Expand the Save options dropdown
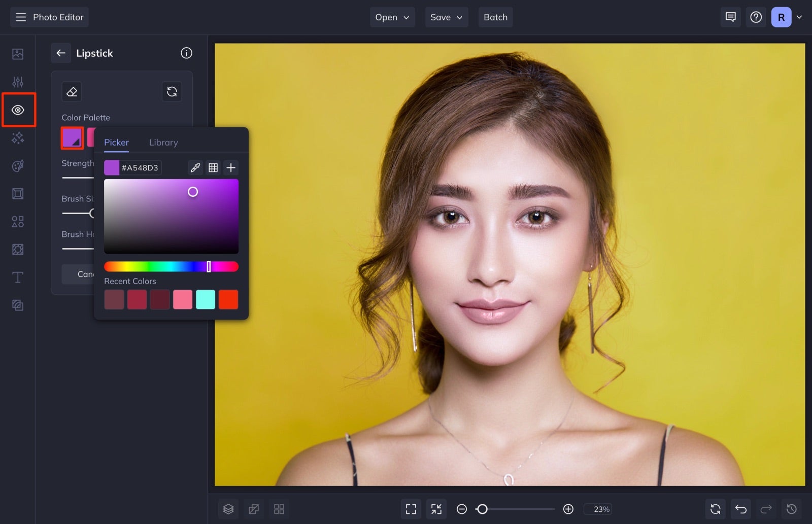 (x=446, y=17)
